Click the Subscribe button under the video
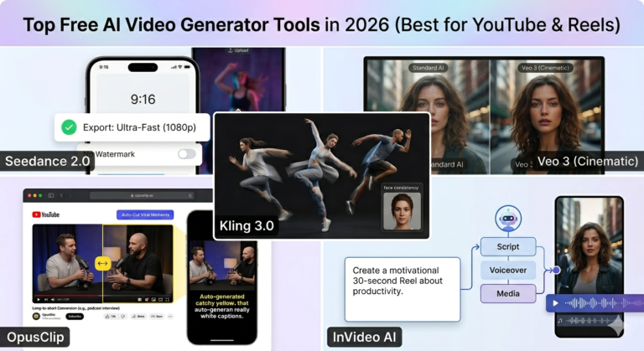 (75, 317)
